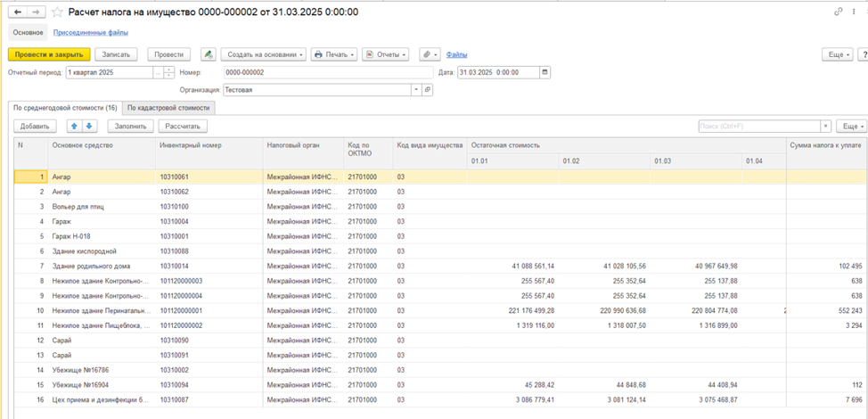The height and width of the screenshot is (419, 868).
Task: Click the Организация field showing Тестовая
Action: [x=318, y=90]
